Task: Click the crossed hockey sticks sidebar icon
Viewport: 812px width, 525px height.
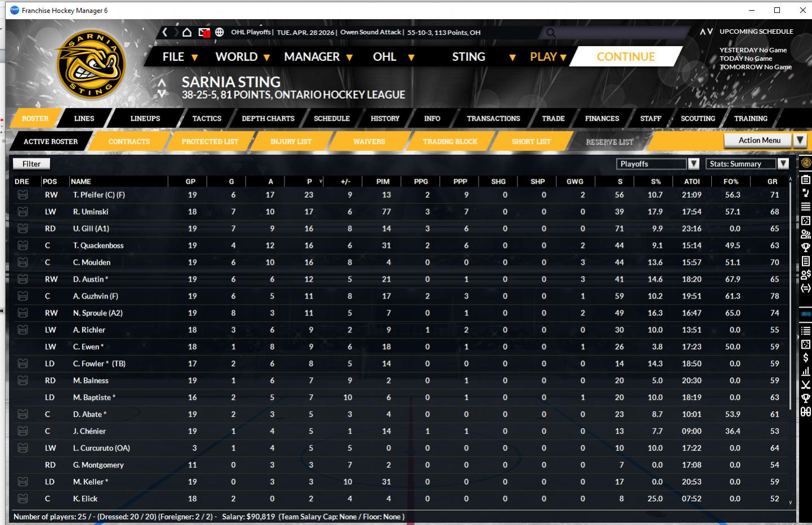Action: 806,385
